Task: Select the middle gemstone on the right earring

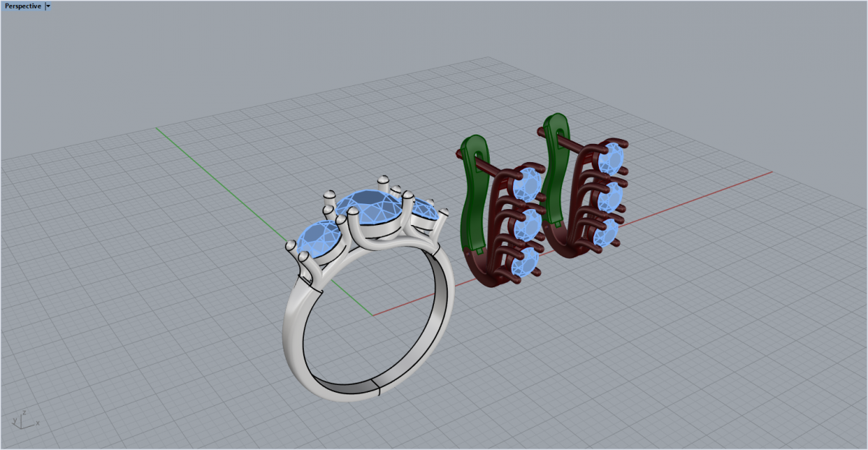Action: click(x=609, y=197)
